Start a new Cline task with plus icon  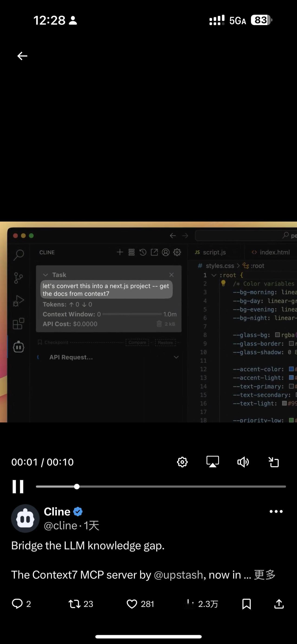click(120, 252)
